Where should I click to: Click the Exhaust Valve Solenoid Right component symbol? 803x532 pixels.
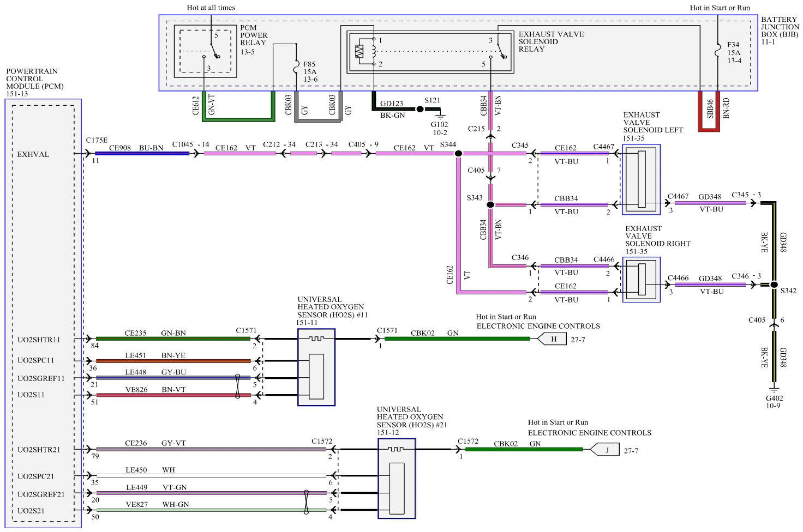[642, 280]
